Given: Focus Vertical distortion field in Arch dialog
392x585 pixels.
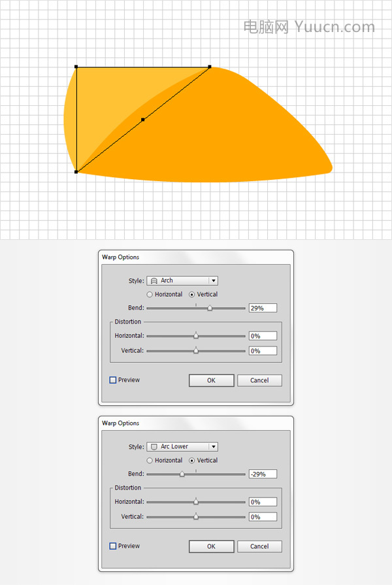Looking at the screenshot, I should tap(263, 351).
